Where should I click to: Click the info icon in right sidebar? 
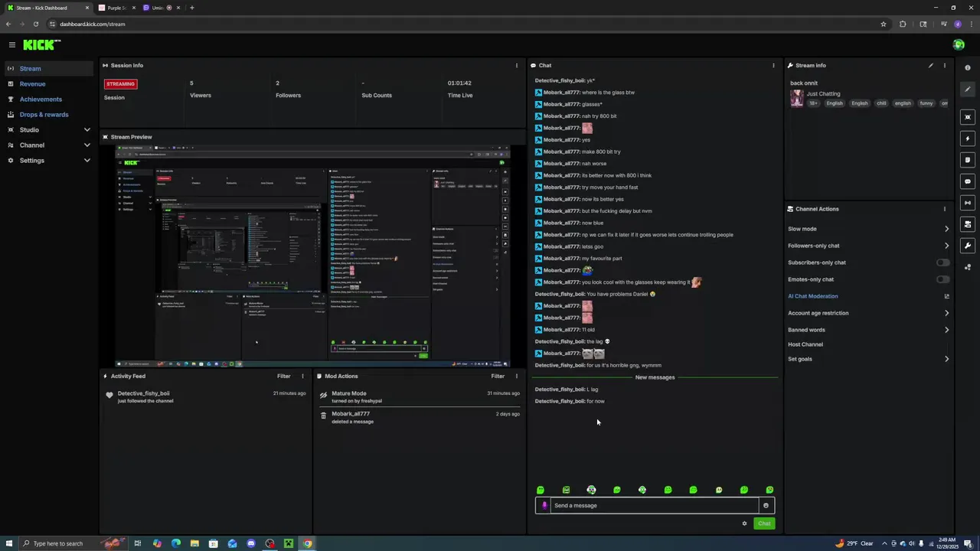(x=968, y=68)
